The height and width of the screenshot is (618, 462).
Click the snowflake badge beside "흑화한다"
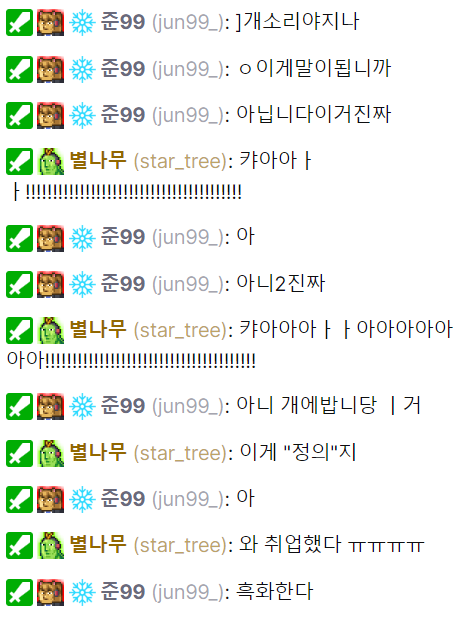(x=82, y=592)
